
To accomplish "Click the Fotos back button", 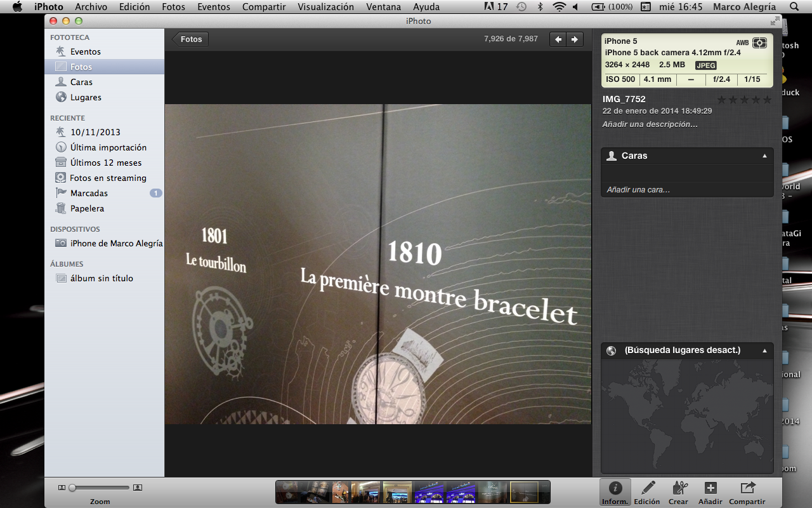I will pos(191,39).
